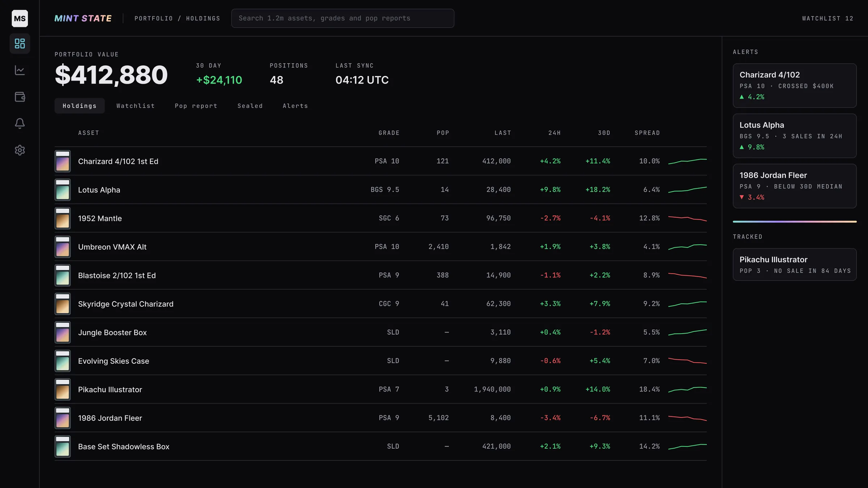Screen dimensions: 868x488
Task: Click the +$24,110 thirty day change
Action: coord(219,80)
